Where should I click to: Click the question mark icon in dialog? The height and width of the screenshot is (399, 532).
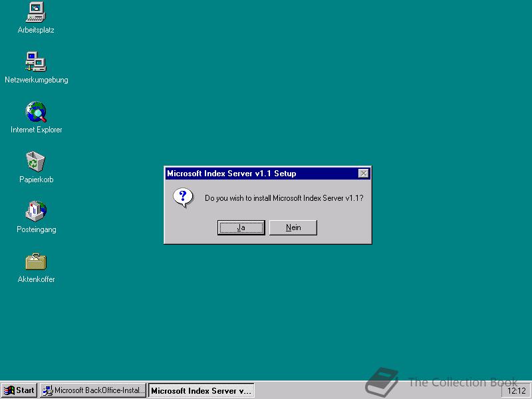click(x=184, y=198)
